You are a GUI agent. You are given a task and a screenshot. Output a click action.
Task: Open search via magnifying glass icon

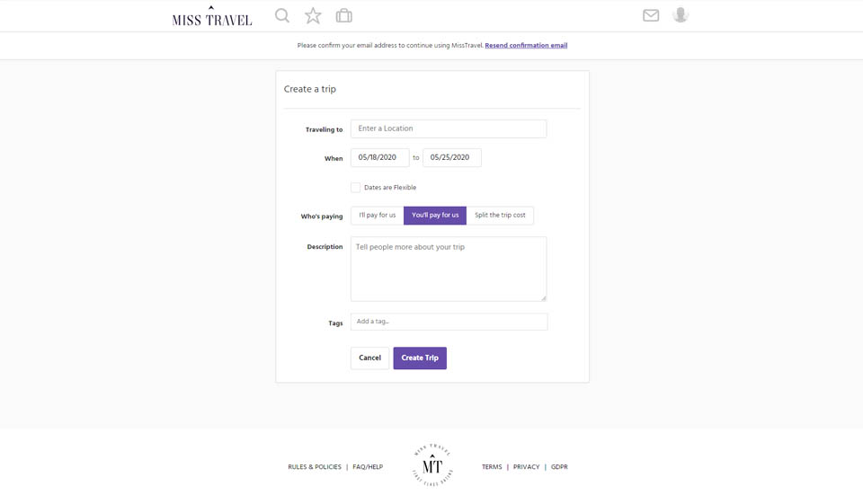point(282,15)
